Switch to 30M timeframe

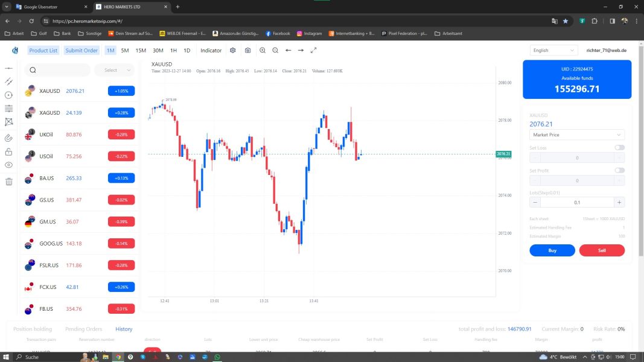click(158, 51)
